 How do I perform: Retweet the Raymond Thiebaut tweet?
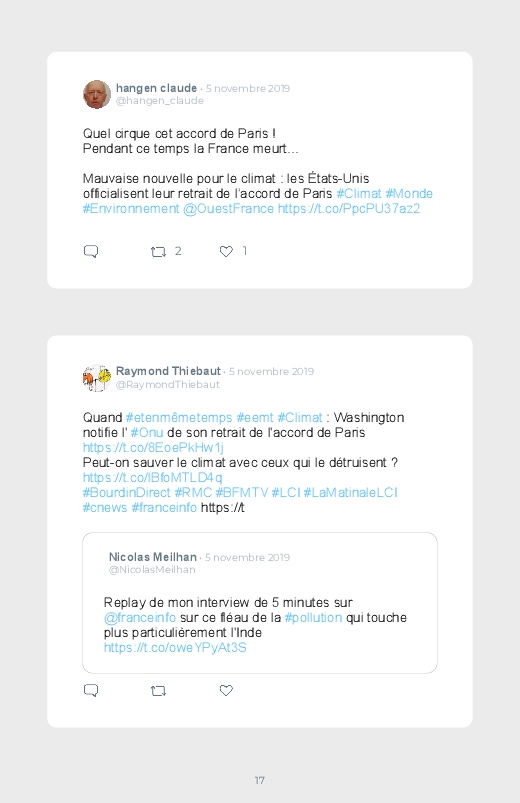158,691
